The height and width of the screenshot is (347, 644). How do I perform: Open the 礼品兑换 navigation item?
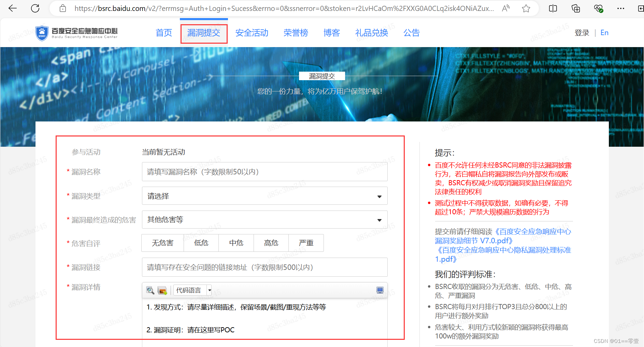(x=372, y=33)
